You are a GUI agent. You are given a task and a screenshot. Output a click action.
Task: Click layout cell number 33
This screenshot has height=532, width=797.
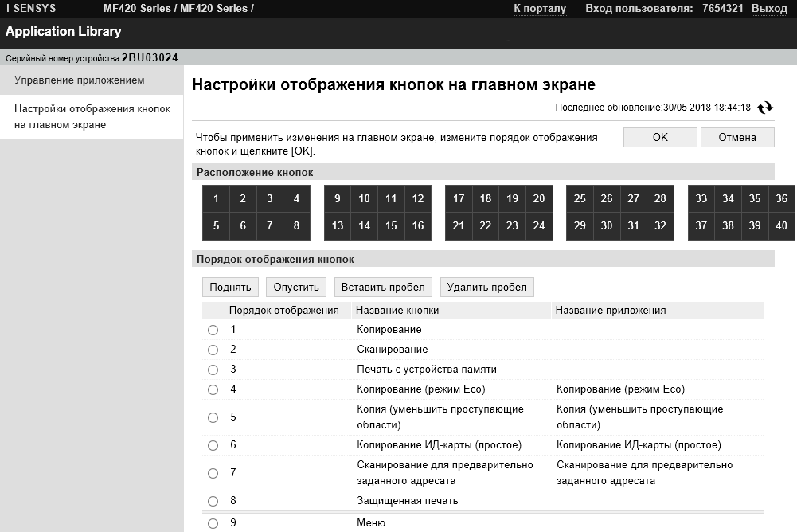[701, 199]
